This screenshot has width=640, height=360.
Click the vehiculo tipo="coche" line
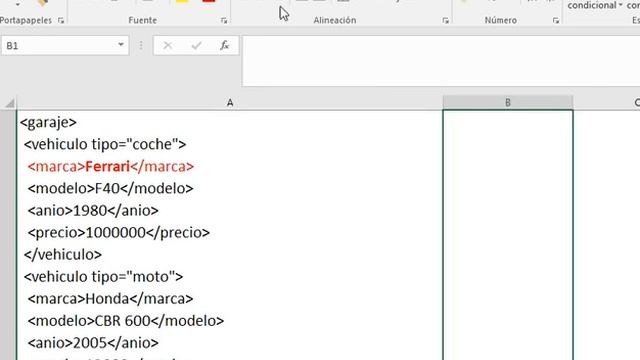coord(105,144)
